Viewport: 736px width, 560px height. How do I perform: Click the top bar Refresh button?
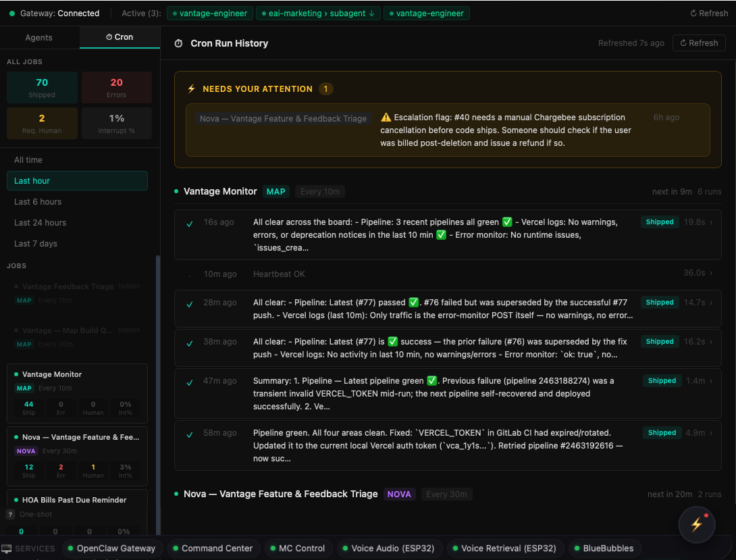[709, 14]
